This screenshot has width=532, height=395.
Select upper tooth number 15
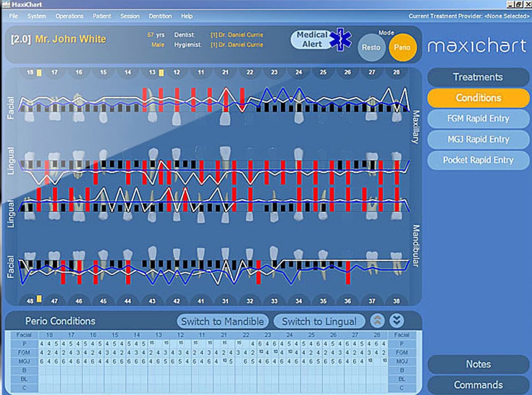tap(103, 72)
